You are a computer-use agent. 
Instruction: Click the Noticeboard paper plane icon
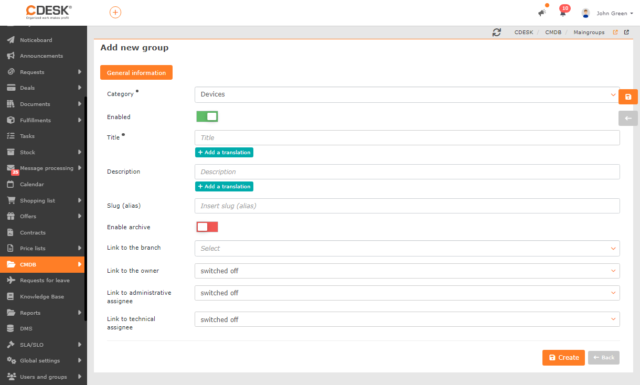[x=11, y=40]
